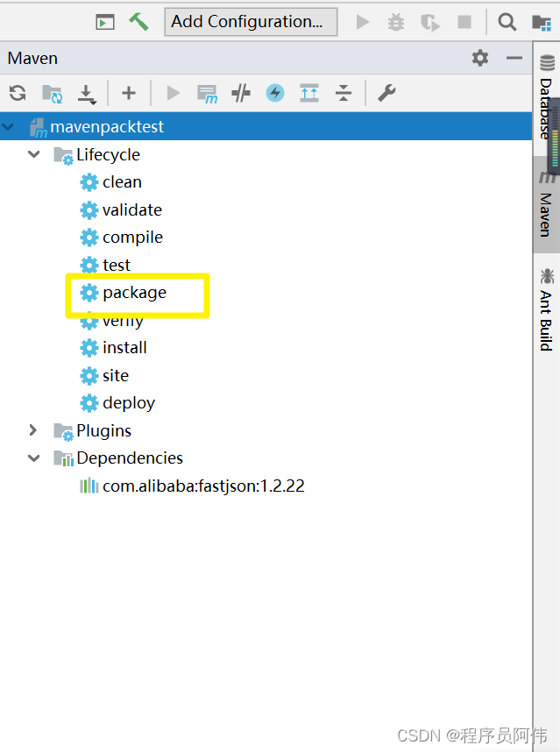The width and height of the screenshot is (560, 752).
Task: Open the Database side tab
Action: pyautogui.click(x=546, y=98)
